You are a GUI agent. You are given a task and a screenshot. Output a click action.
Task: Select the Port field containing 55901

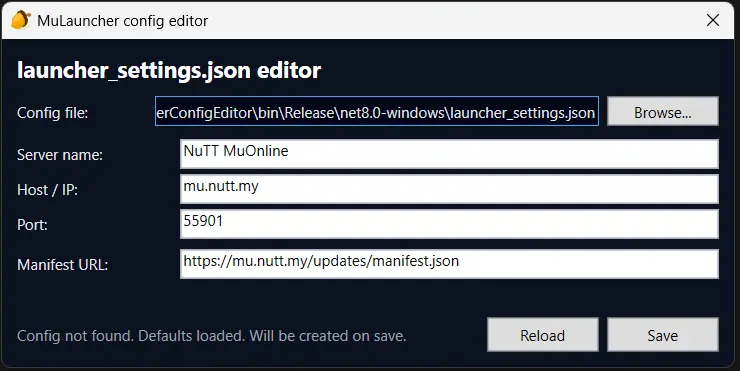[449, 224]
